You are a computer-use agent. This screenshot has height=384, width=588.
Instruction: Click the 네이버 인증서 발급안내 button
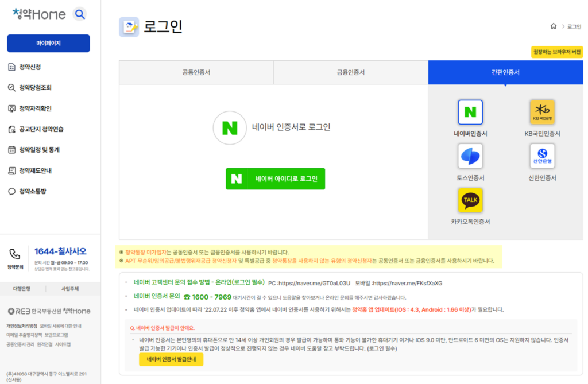tap(171, 359)
